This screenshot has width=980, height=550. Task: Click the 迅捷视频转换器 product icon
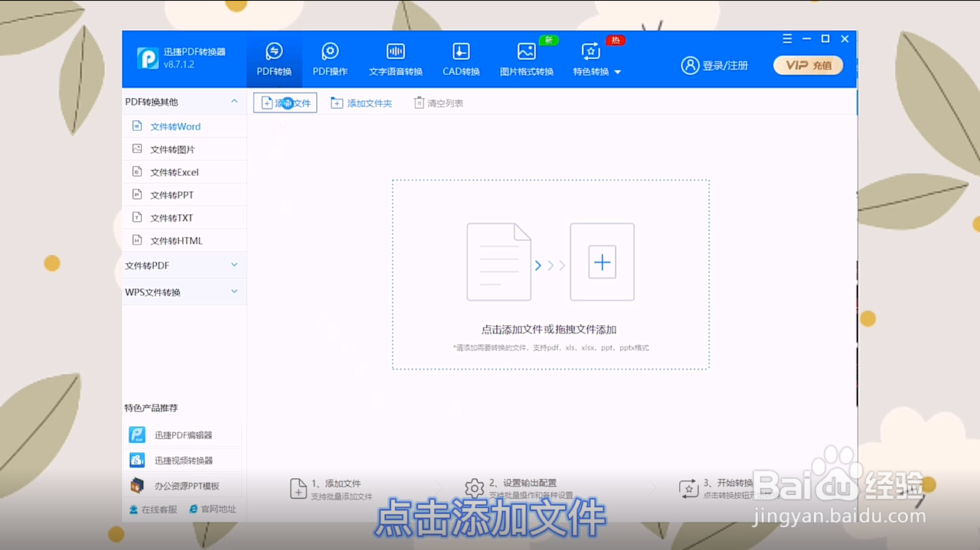coord(137,461)
